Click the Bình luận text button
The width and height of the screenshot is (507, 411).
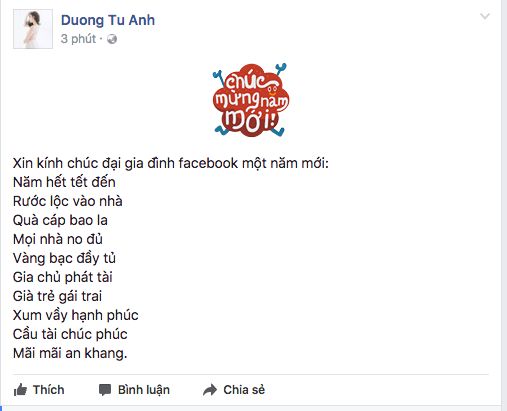(144, 390)
